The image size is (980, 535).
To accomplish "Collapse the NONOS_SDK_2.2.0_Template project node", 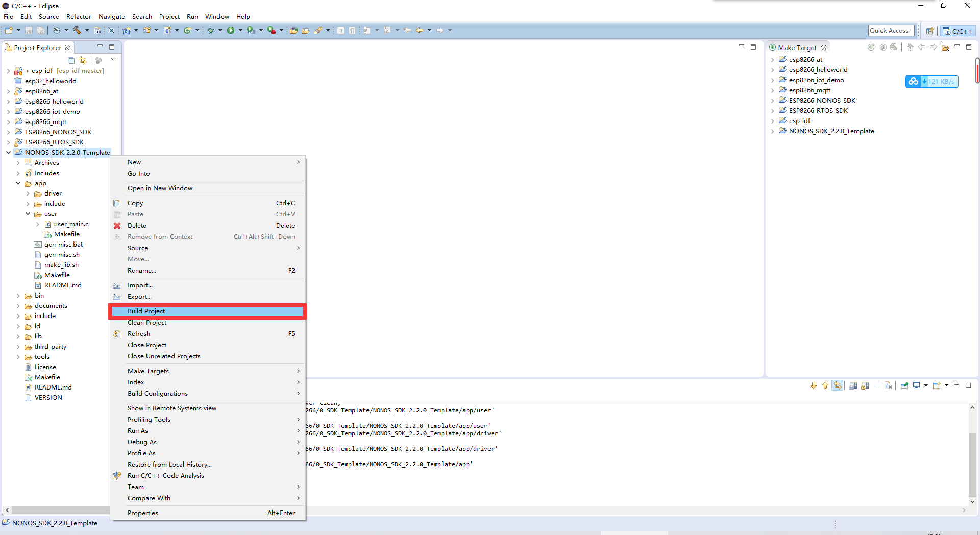I will coord(8,152).
